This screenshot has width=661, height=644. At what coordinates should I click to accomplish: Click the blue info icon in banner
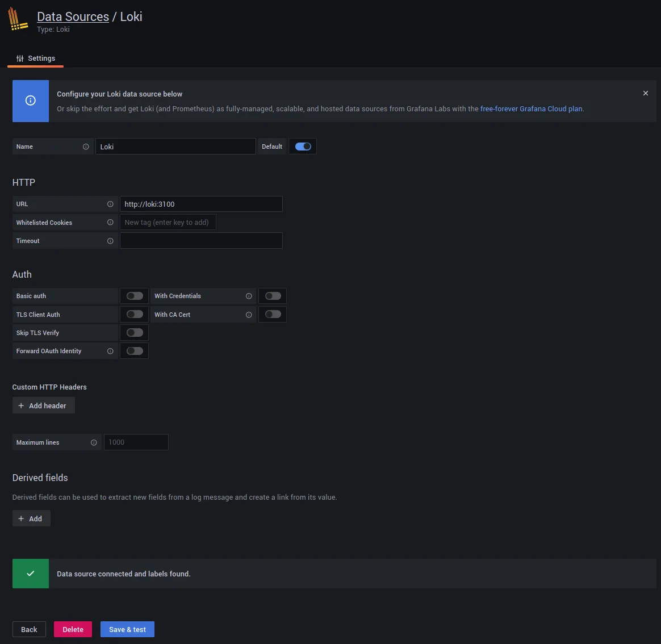pos(30,101)
